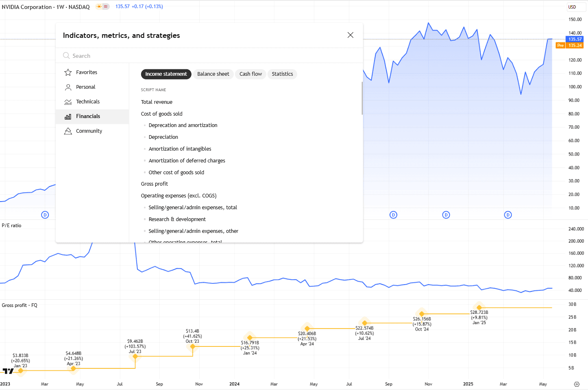Click the TradingView logo icon
The width and height of the screenshot is (588, 390).
click(x=8, y=371)
